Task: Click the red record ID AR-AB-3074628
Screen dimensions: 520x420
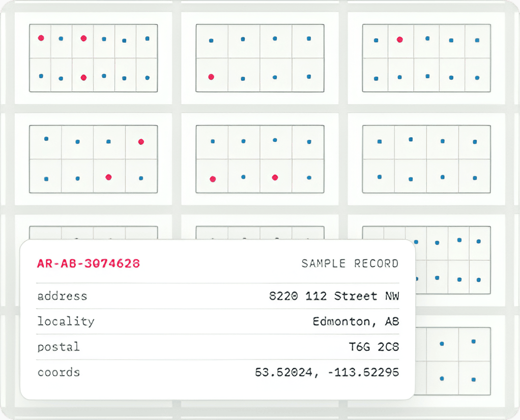Action: [x=89, y=263]
